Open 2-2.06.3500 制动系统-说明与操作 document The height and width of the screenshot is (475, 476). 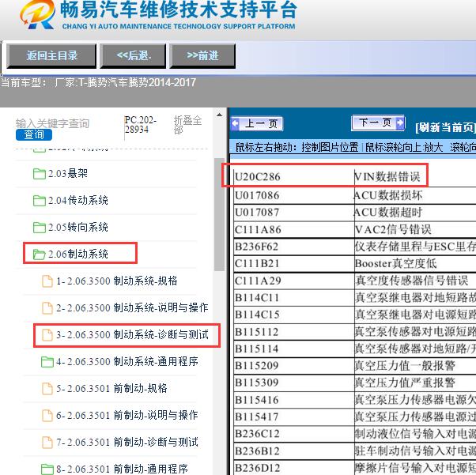(x=132, y=307)
